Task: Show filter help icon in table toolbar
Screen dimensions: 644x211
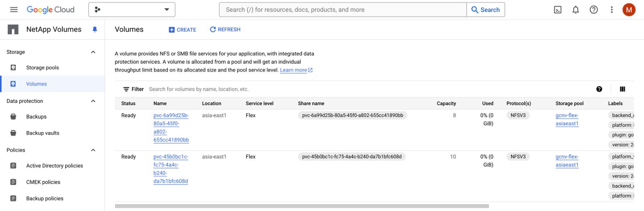Action: [599, 89]
